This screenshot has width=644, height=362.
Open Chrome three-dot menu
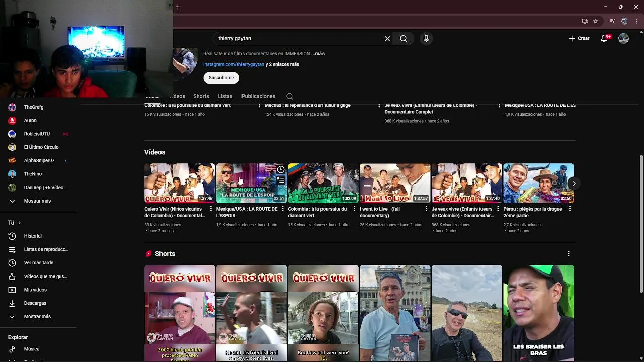637,21
